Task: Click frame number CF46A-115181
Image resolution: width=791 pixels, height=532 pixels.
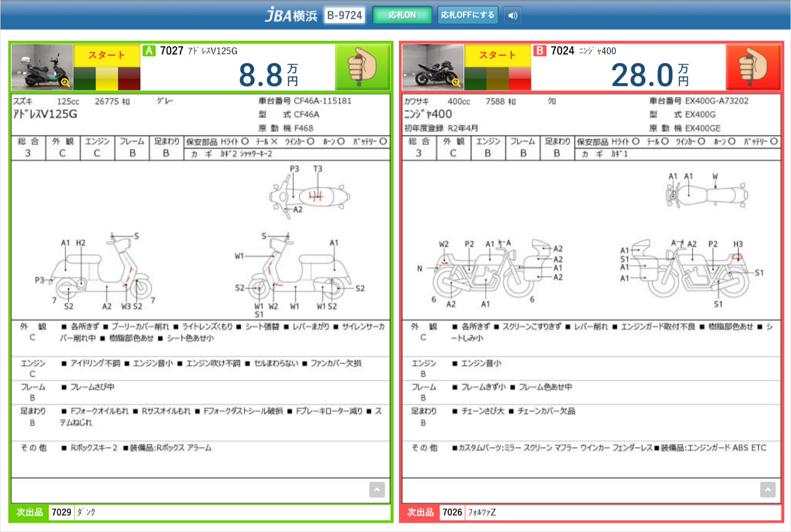Action: pyautogui.click(x=322, y=101)
